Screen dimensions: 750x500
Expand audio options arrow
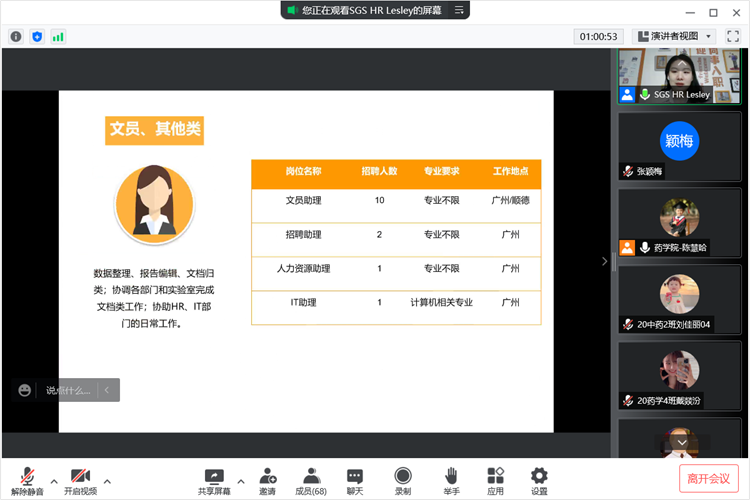54,481
